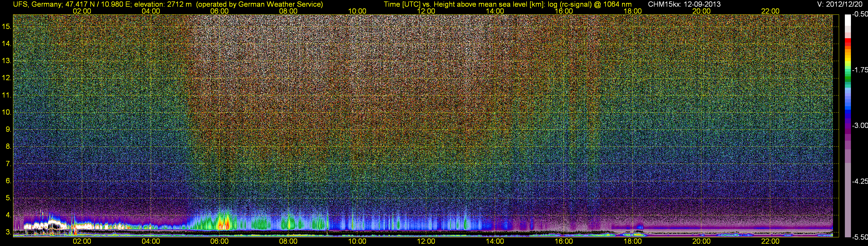Select the '14:00' label on the top time axis

[495, 11]
